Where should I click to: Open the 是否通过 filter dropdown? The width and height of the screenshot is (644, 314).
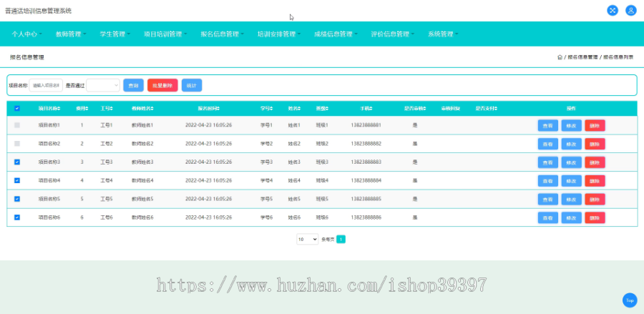pos(103,85)
